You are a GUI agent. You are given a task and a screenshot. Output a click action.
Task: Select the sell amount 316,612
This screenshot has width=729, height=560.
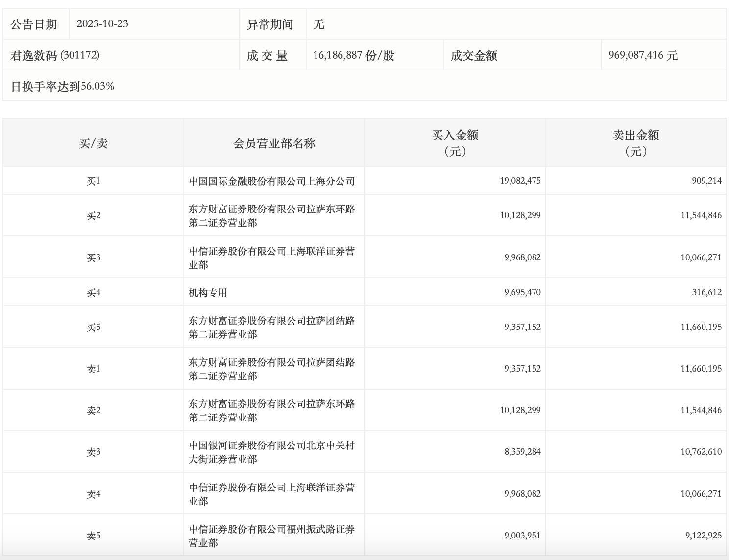(x=707, y=292)
